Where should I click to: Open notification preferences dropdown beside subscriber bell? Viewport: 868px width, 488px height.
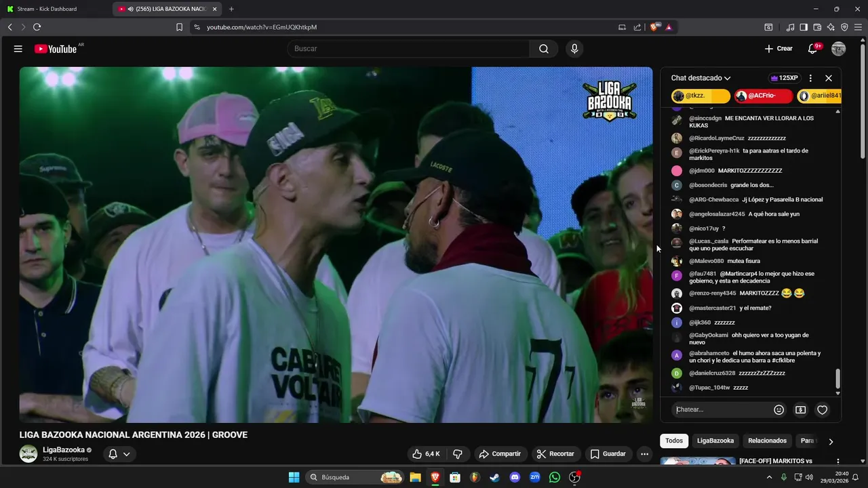[126, 454]
